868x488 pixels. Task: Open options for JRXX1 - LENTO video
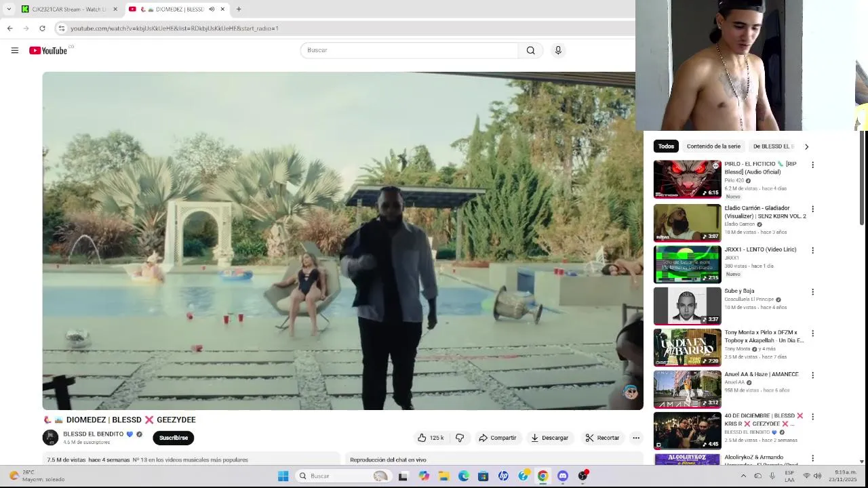coord(812,250)
